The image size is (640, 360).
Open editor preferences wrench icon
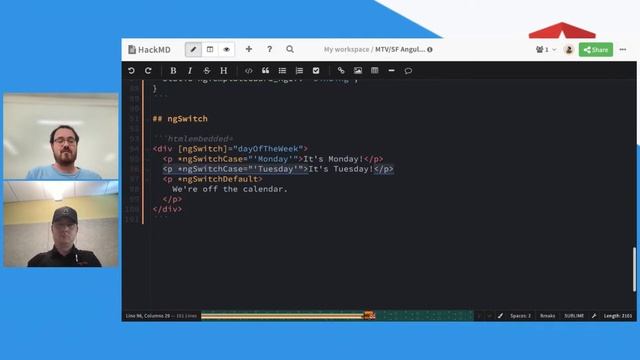tap(594, 316)
